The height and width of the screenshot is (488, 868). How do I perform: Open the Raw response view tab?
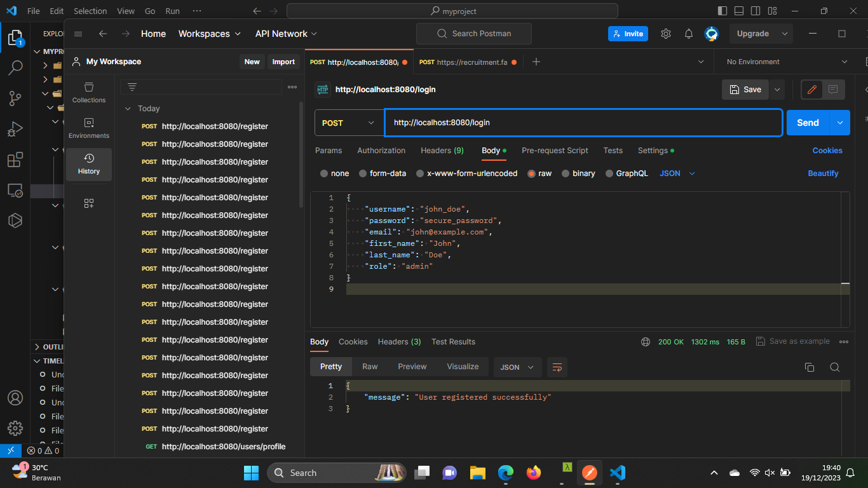[369, 367]
